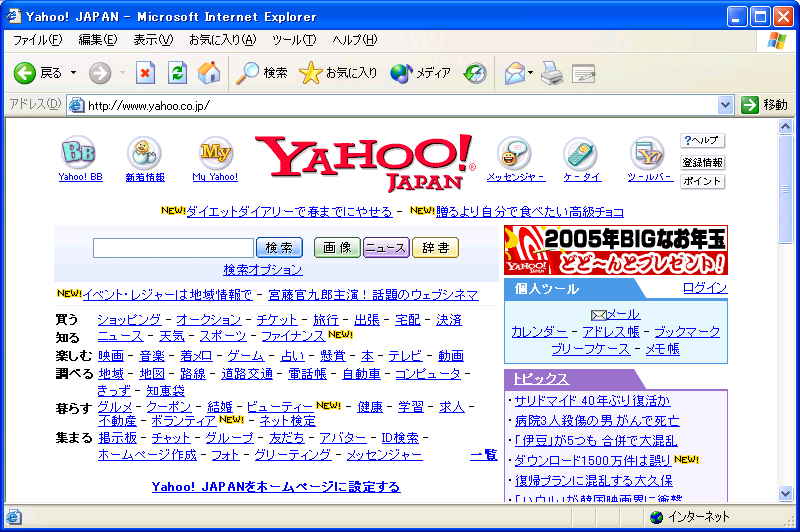The width and height of the screenshot is (800, 532).
Task: Click the vertical scrollbar down arrow
Action: pos(785,493)
